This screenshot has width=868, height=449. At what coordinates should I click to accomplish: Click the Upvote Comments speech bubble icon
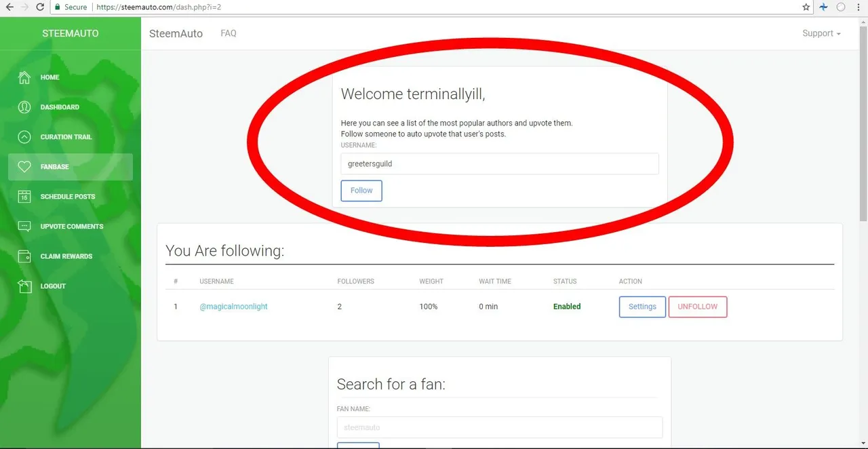point(24,227)
